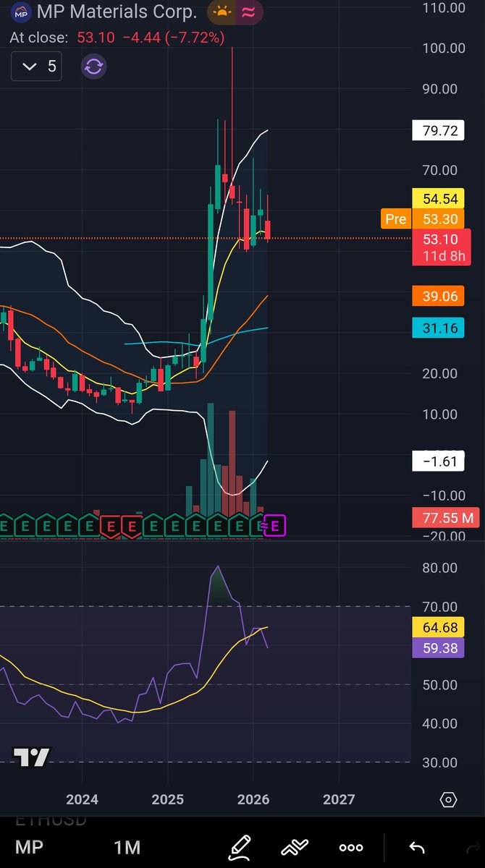Select the purple 59.38 RSI value label

coord(438,649)
